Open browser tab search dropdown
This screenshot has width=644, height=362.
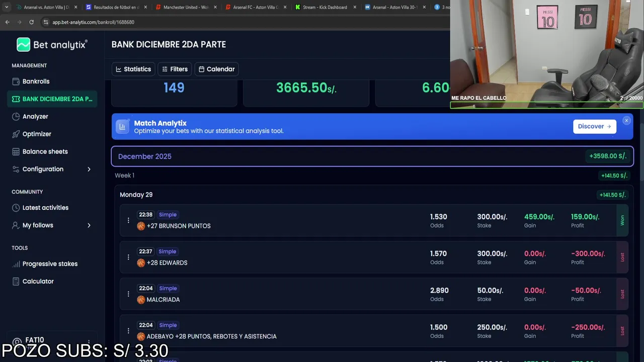tap(6, 7)
